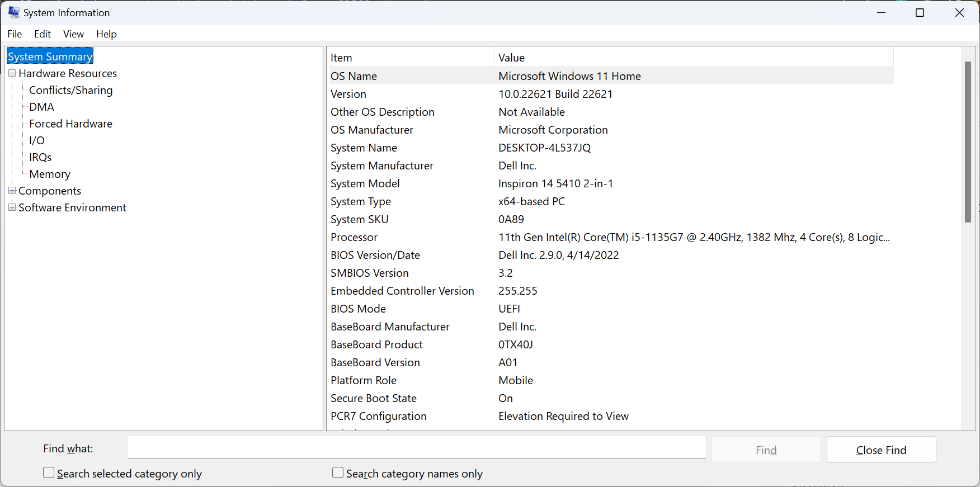Select the Processor row label

coord(354,237)
